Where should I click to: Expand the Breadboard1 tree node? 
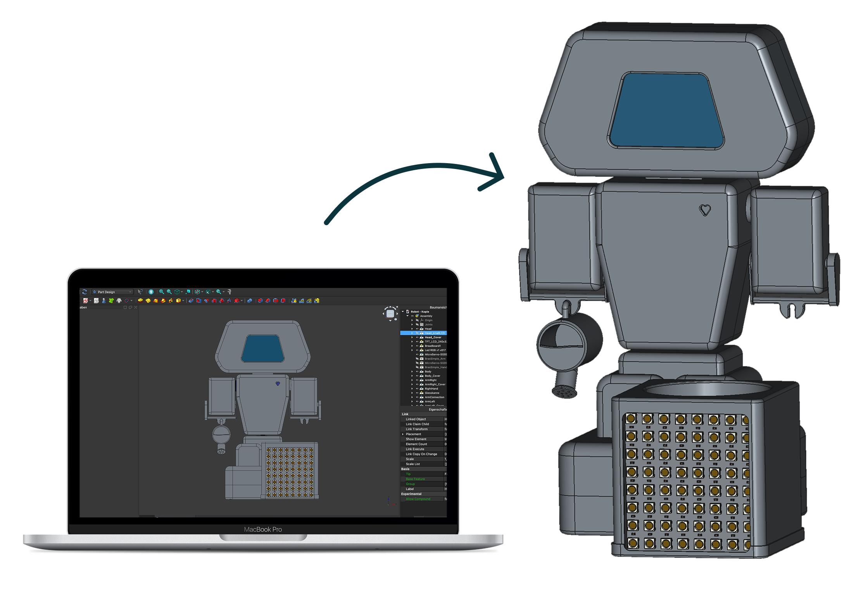412,346
